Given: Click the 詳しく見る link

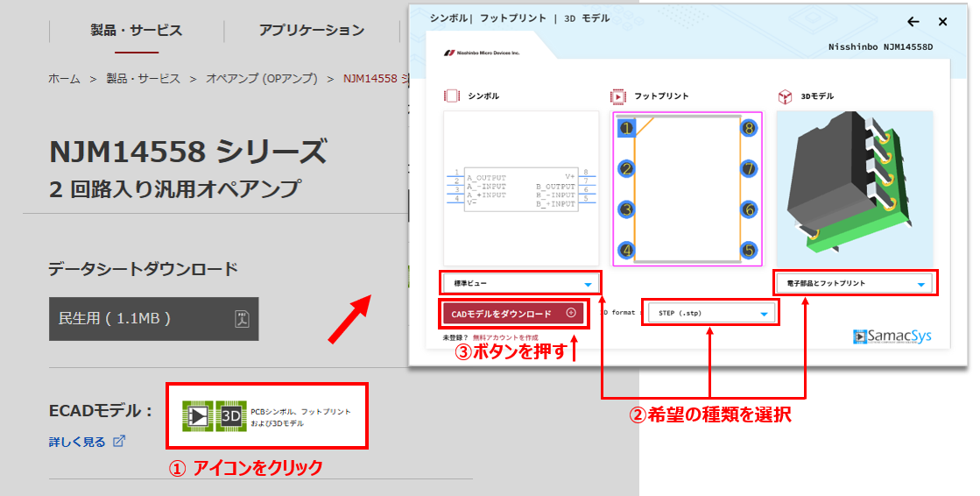Looking at the screenshot, I should click(x=77, y=442).
